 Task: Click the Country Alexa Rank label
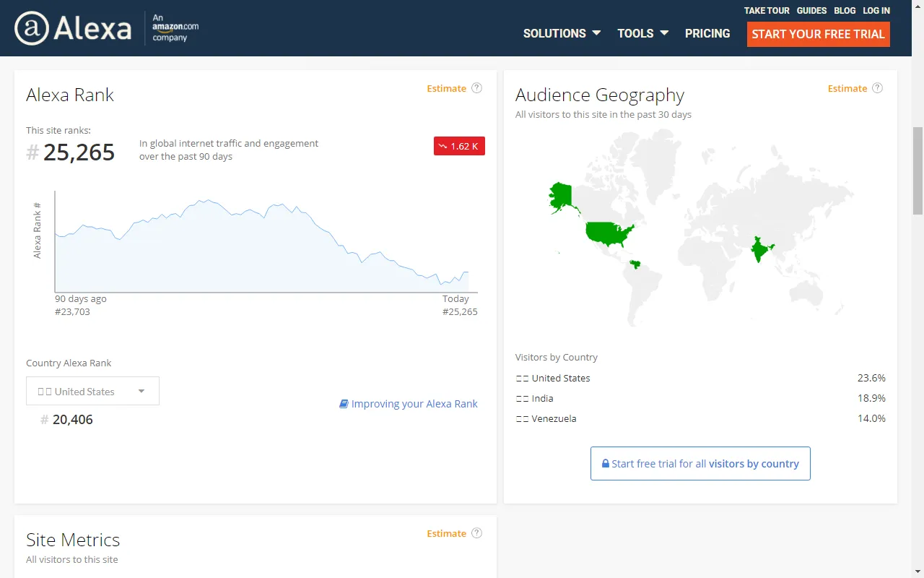(69, 363)
